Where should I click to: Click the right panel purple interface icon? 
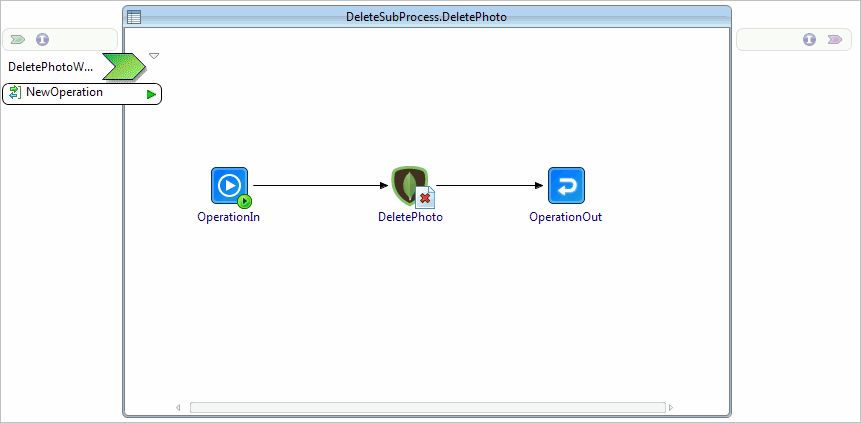[809, 40]
